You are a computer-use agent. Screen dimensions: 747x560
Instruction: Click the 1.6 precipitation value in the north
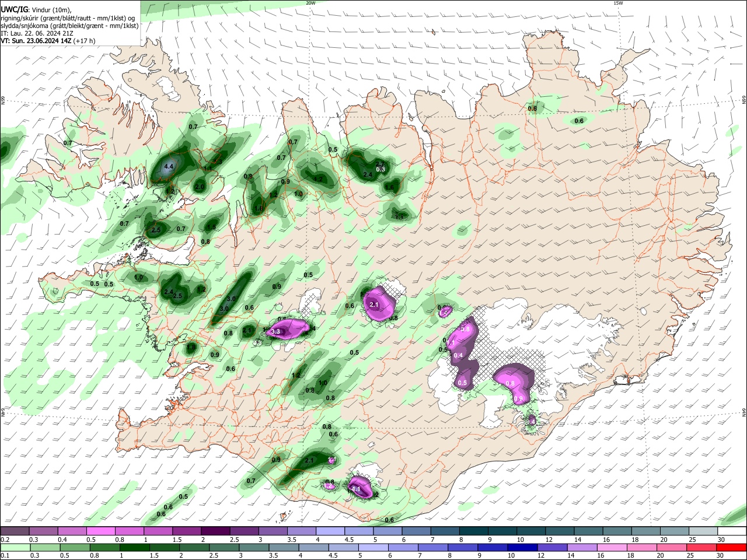[390, 187]
